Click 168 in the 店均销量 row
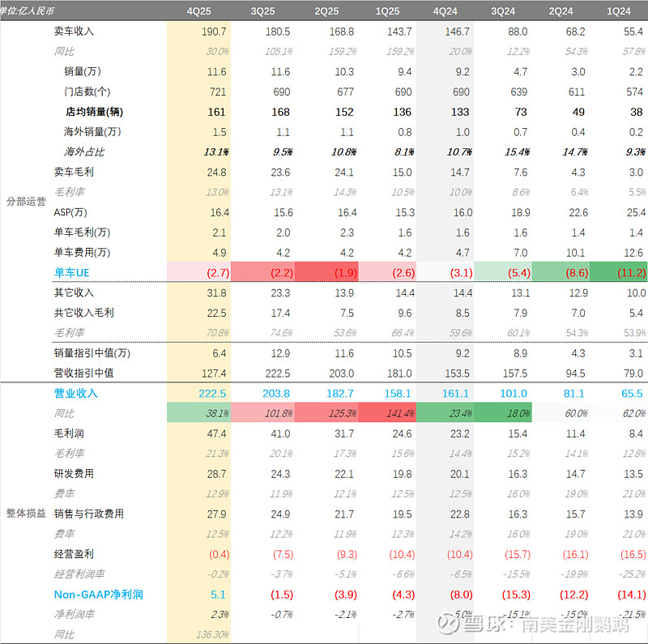Image resolution: width=648 pixels, height=644 pixels. coord(280,112)
